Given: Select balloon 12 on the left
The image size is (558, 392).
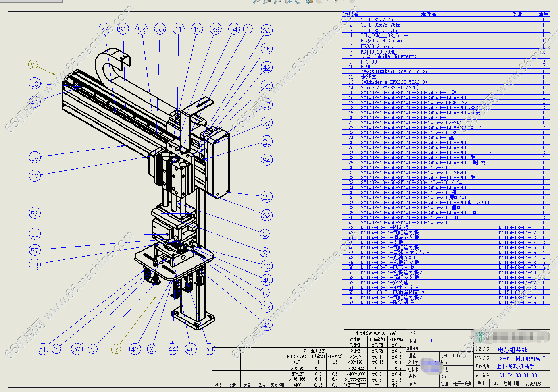Looking at the screenshot, I should coord(35,176).
